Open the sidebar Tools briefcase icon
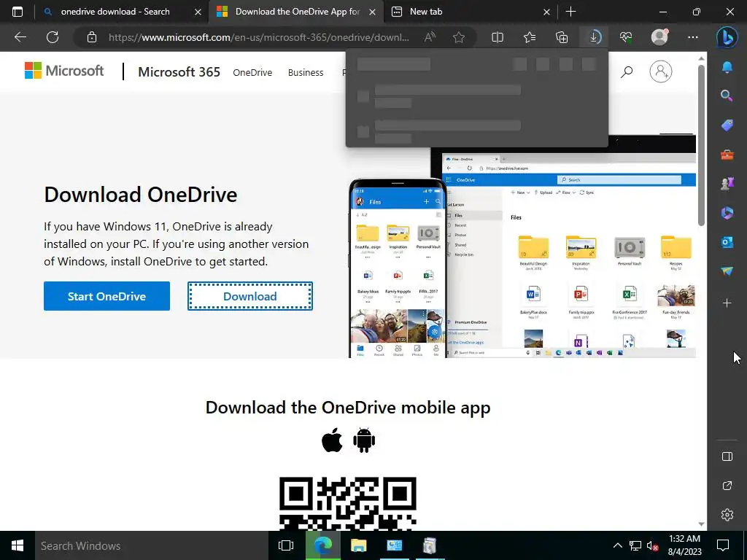 pos(727,155)
